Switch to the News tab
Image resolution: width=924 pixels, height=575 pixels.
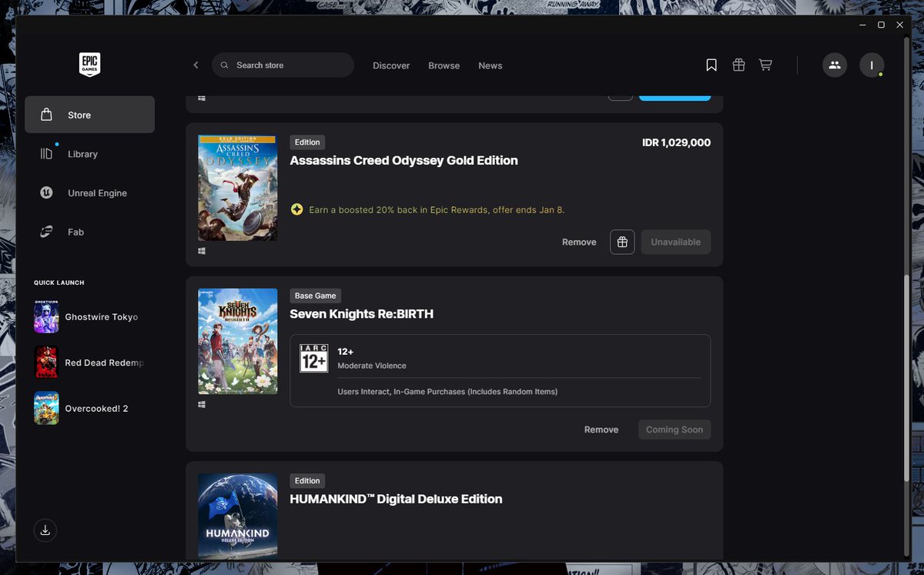click(490, 65)
